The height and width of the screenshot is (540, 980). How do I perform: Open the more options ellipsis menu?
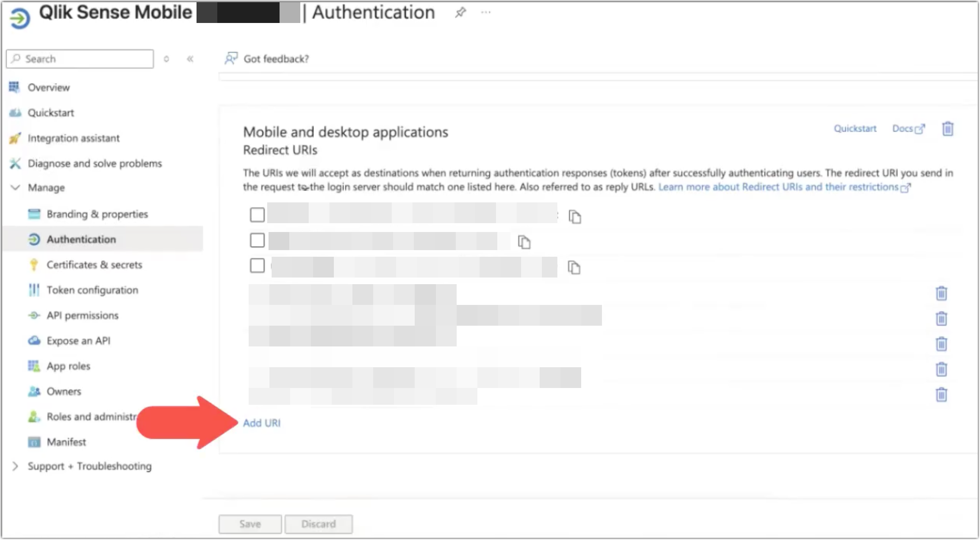click(x=485, y=12)
